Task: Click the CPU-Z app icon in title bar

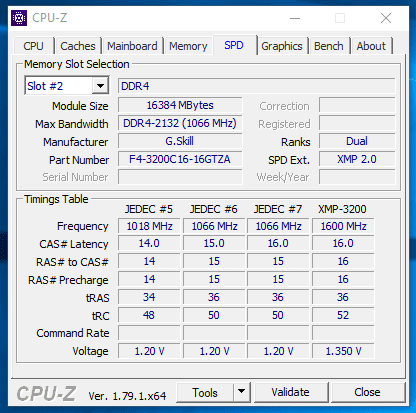Action: [x=19, y=18]
